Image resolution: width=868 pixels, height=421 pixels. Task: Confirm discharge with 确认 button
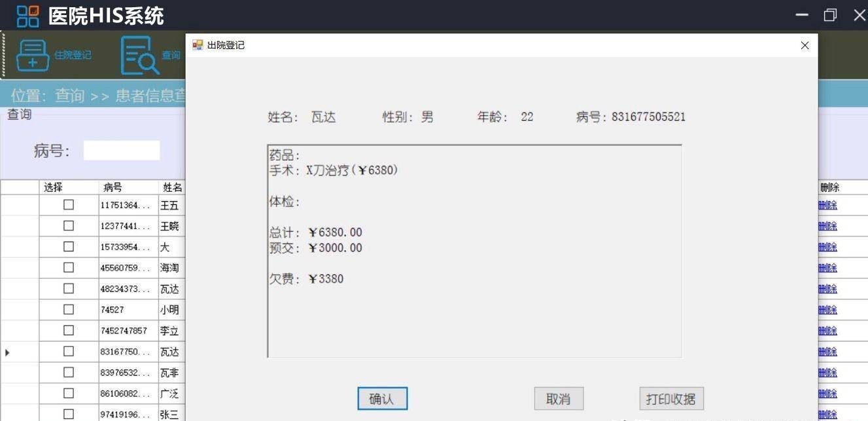coord(383,399)
